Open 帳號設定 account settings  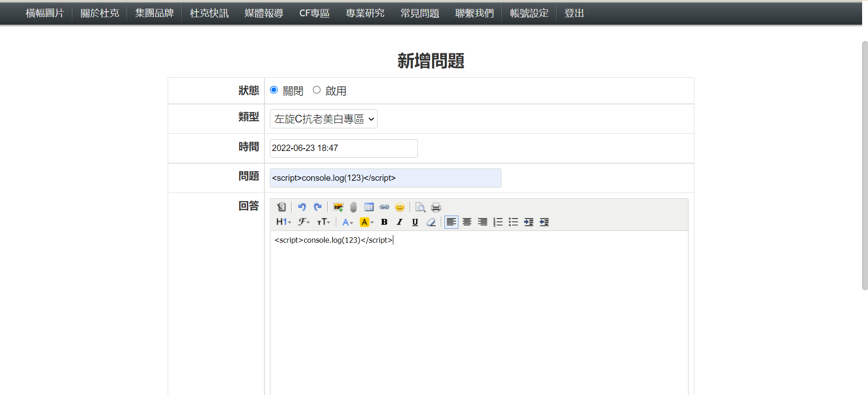(x=529, y=13)
